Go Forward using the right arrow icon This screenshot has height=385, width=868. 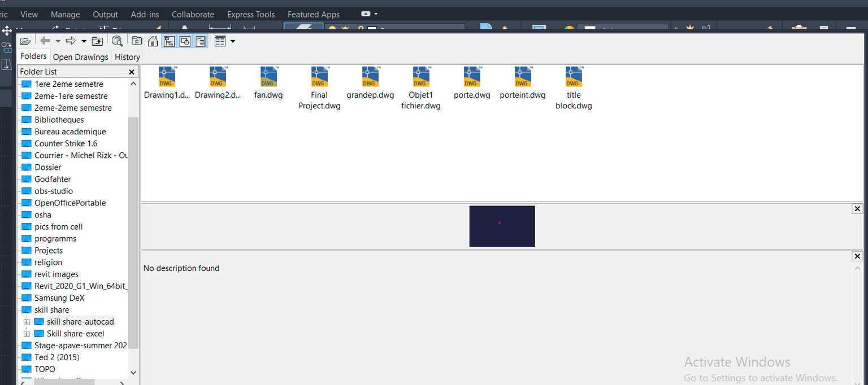click(x=71, y=41)
